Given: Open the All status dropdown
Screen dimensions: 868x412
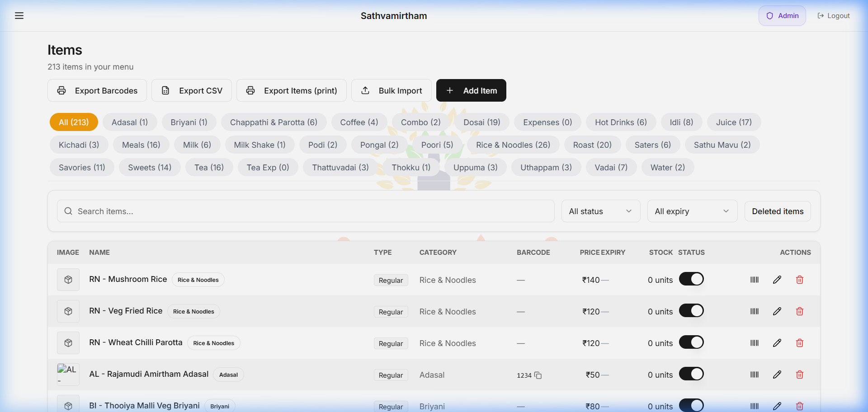Looking at the screenshot, I should point(601,211).
